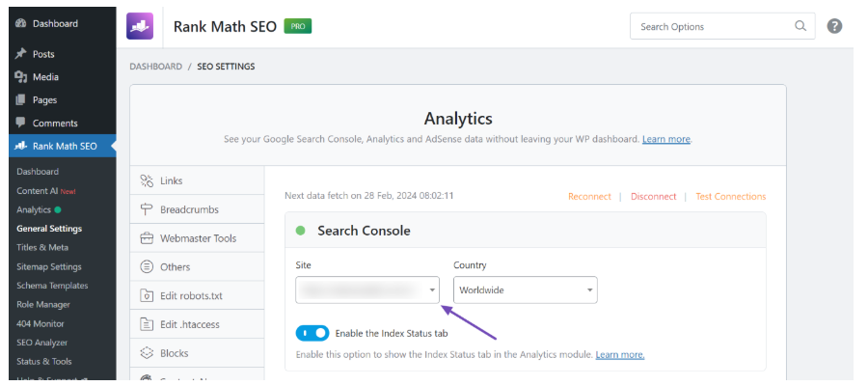This screenshot has height=386, width=868.
Task: Click the Rank Math SEO logo icon
Action: click(x=140, y=26)
